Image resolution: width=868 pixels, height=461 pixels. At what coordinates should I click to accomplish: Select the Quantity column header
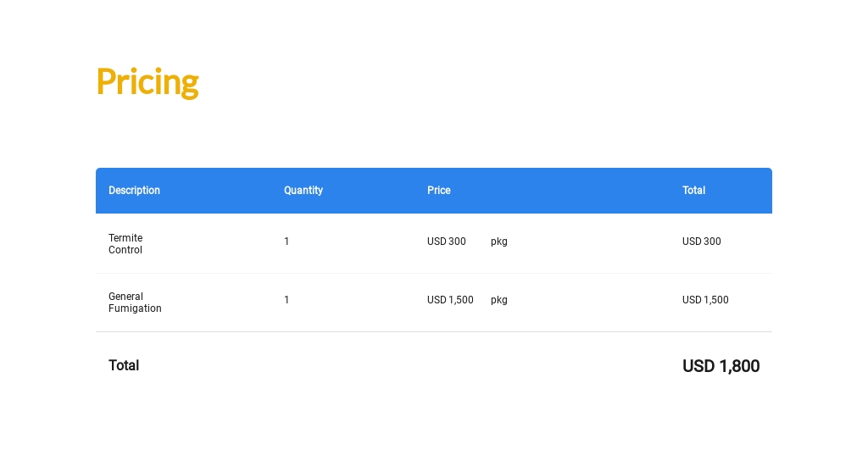point(303,191)
